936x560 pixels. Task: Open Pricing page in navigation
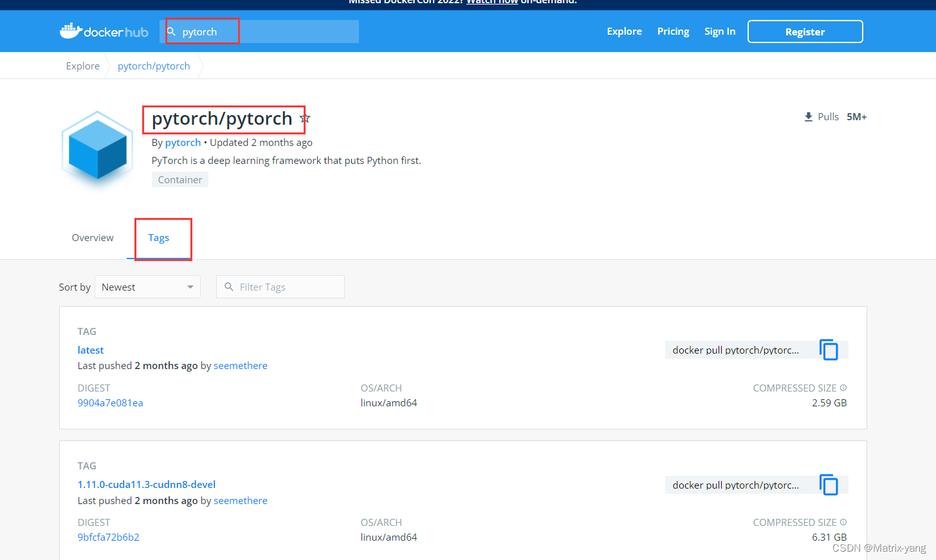point(673,32)
